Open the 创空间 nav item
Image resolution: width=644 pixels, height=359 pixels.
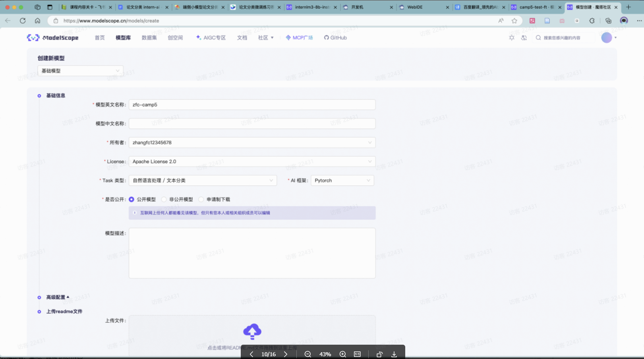point(175,38)
